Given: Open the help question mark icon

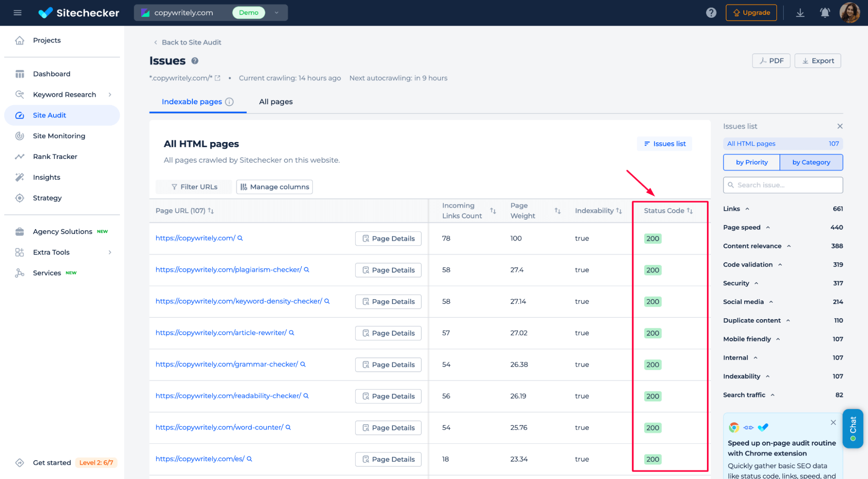Looking at the screenshot, I should [x=711, y=13].
